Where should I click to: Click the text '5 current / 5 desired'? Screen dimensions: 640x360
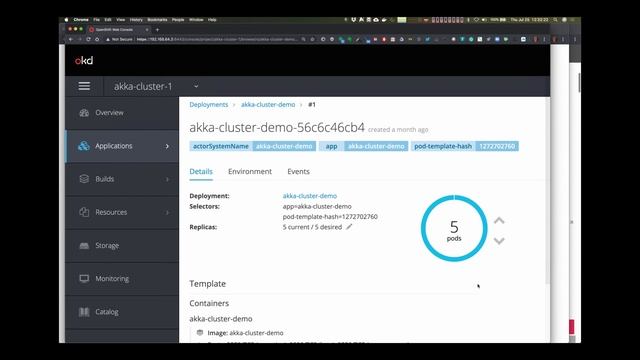[x=312, y=227]
